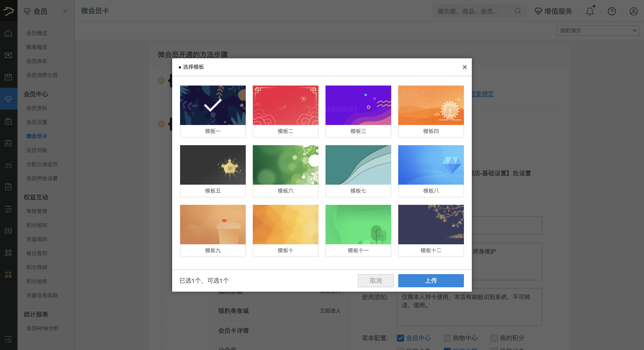Open the marketing percent icon in left rail
This screenshot has height=350, width=644.
[9, 121]
